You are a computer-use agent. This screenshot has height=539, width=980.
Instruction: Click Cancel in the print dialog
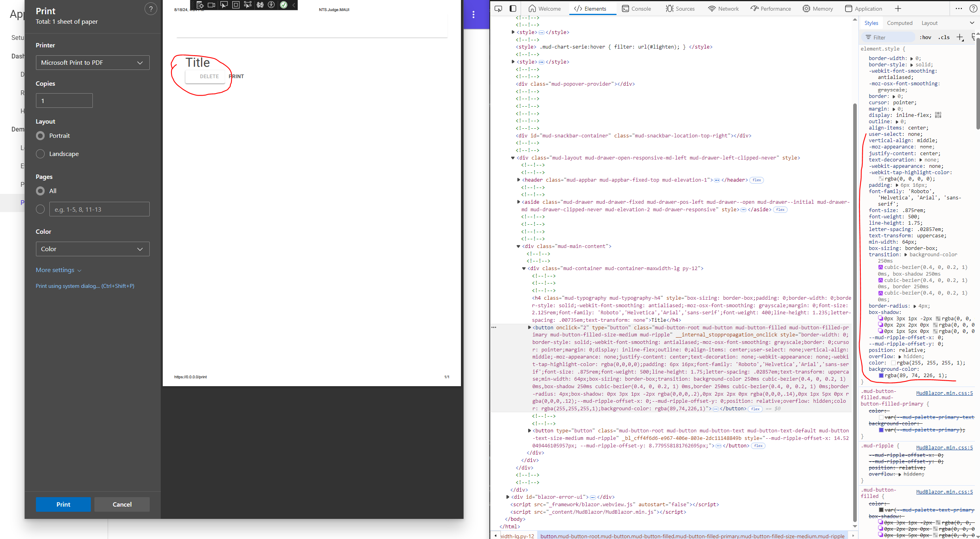(x=122, y=505)
